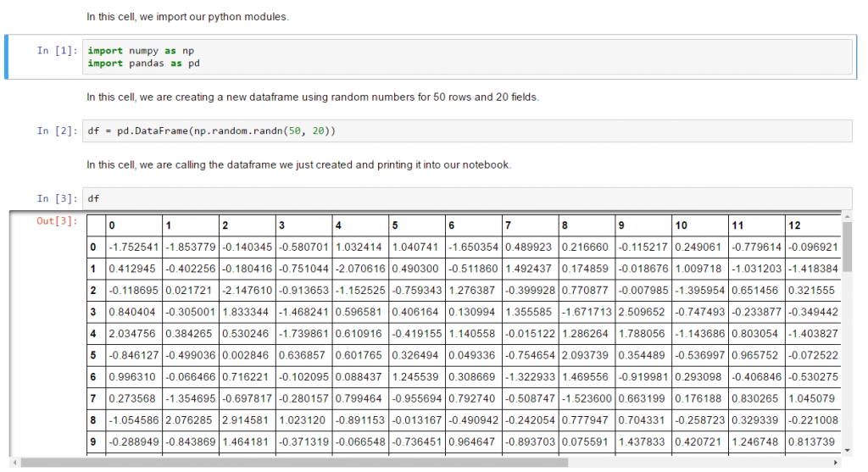The width and height of the screenshot is (868, 472).
Task: Click row index 9 in the dataframe
Action: 93,441
